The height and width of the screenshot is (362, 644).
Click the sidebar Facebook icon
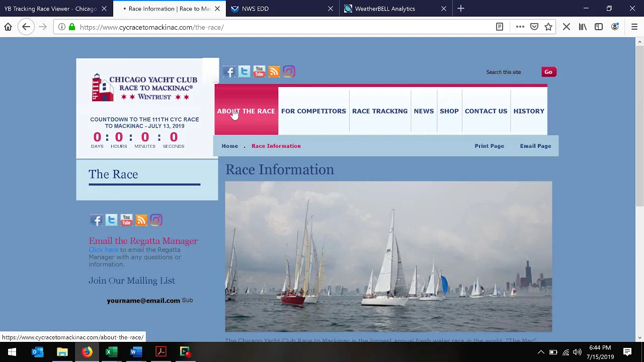(96, 220)
